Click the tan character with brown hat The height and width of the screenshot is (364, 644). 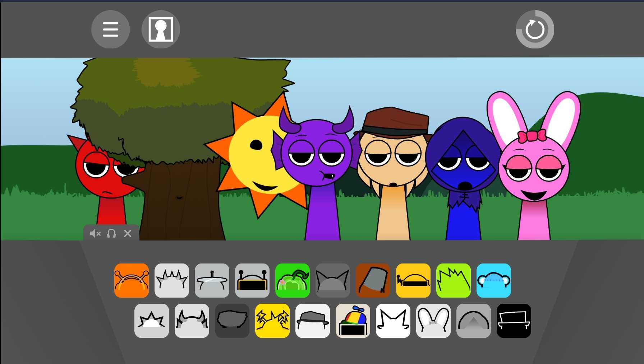coord(394,162)
